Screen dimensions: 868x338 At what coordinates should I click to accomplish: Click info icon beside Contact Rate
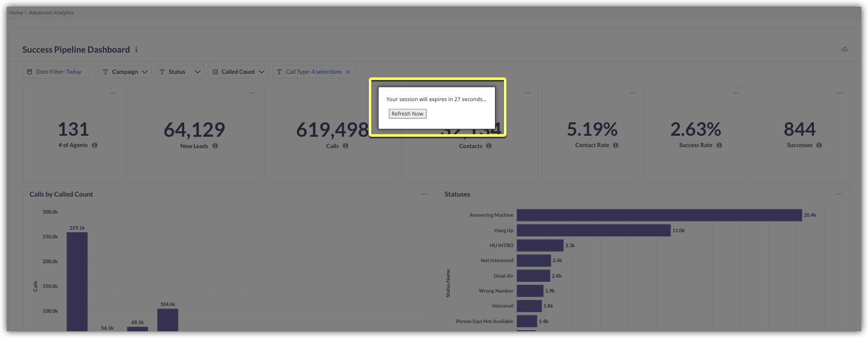coord(616,146)
